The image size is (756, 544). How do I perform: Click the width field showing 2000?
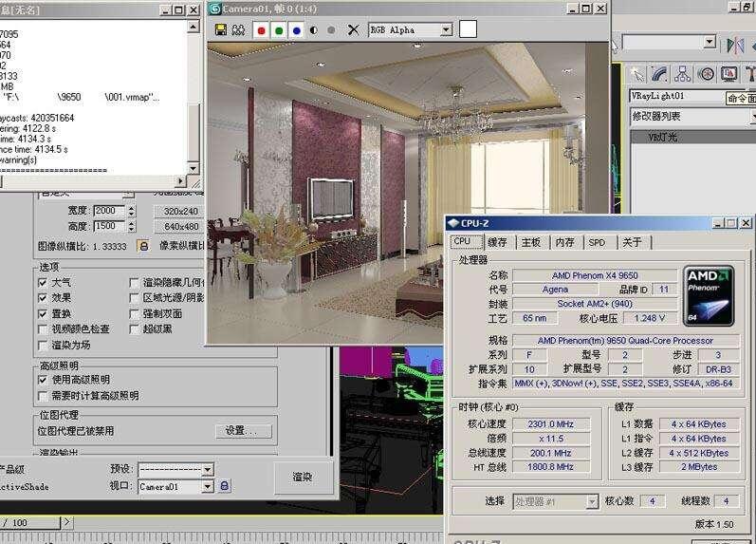coord(108,211)
